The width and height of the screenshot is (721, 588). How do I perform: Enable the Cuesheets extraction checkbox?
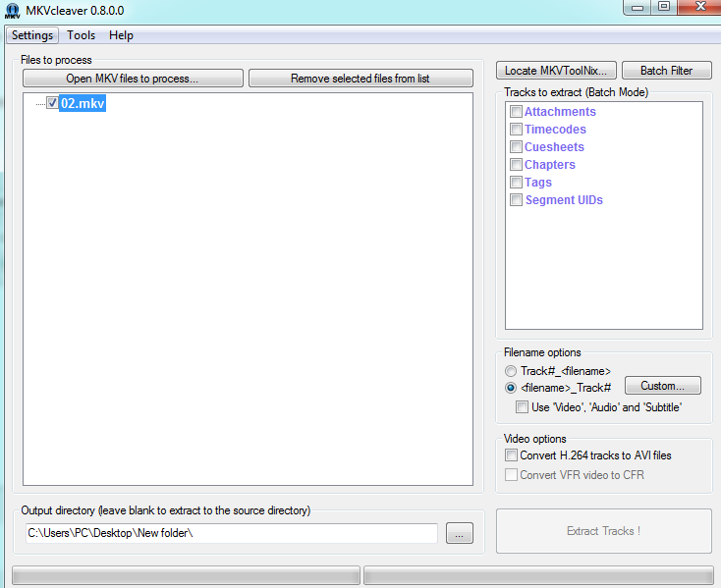[x=516, y=147]
